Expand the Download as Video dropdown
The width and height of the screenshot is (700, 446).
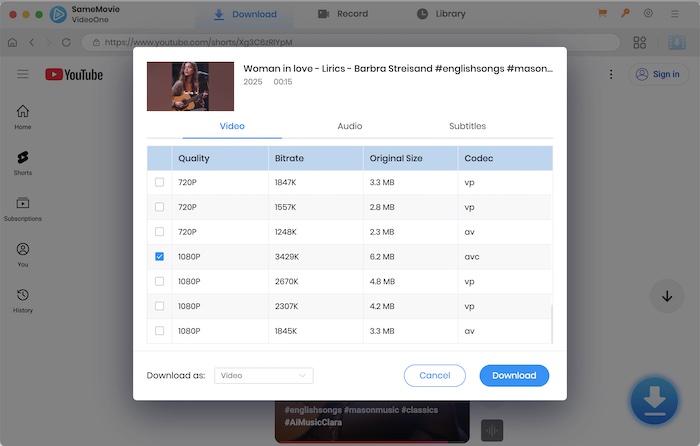(264, 375)
